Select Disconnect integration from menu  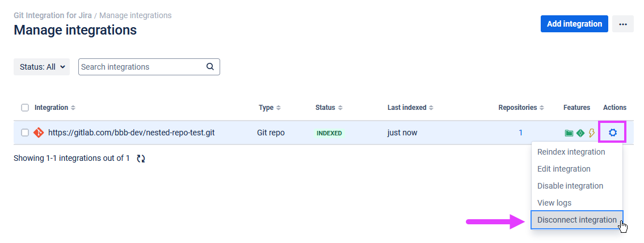click(576, 220)
